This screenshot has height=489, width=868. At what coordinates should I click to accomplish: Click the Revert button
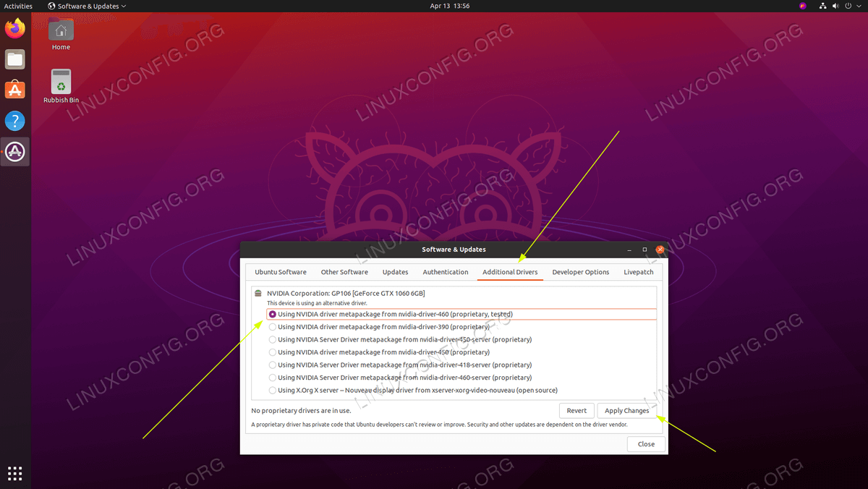click(576, 411)
